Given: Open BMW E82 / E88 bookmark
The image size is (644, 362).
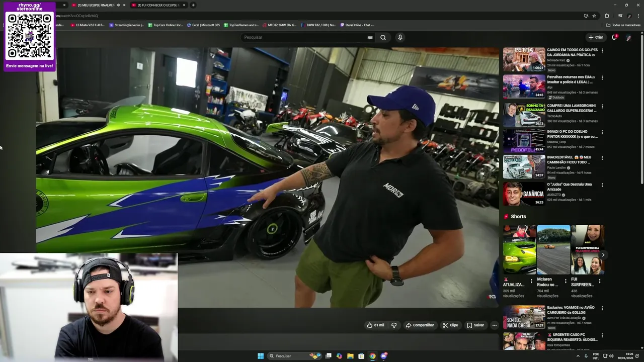Looking at the screenshot, I should [x=318, y=25].
